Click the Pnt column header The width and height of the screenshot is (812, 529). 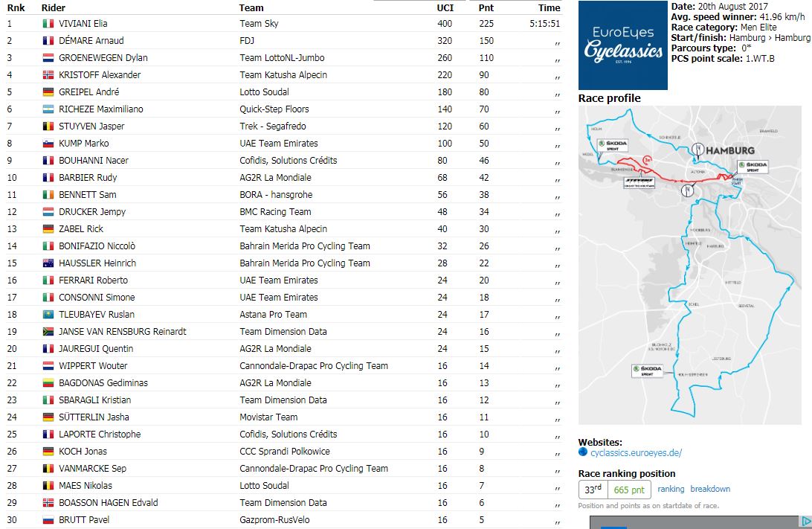pyautogui.click(x=486, y=7)
